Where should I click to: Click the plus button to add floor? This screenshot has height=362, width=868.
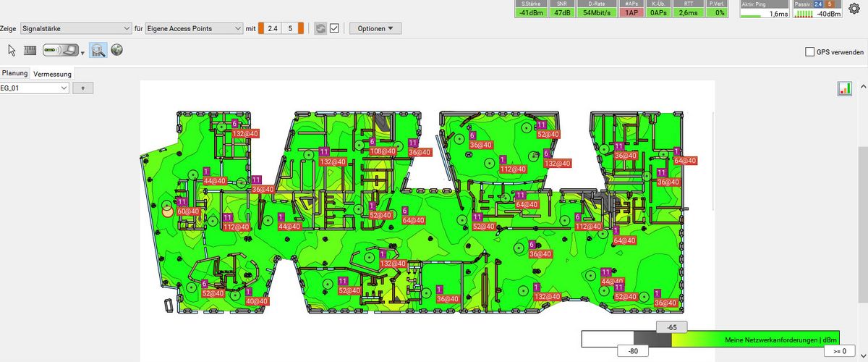(82, 88)
